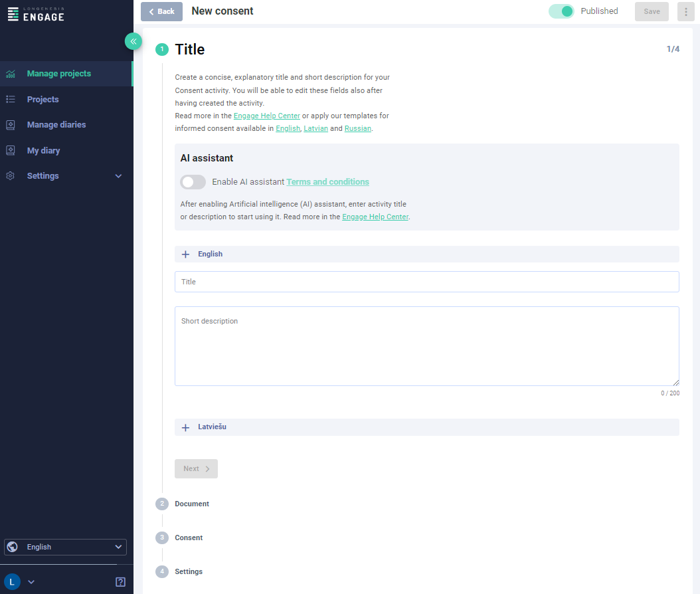The image size is (700, 594).
Task: Click the My diary book icon
Action: [x=11, y=150]
